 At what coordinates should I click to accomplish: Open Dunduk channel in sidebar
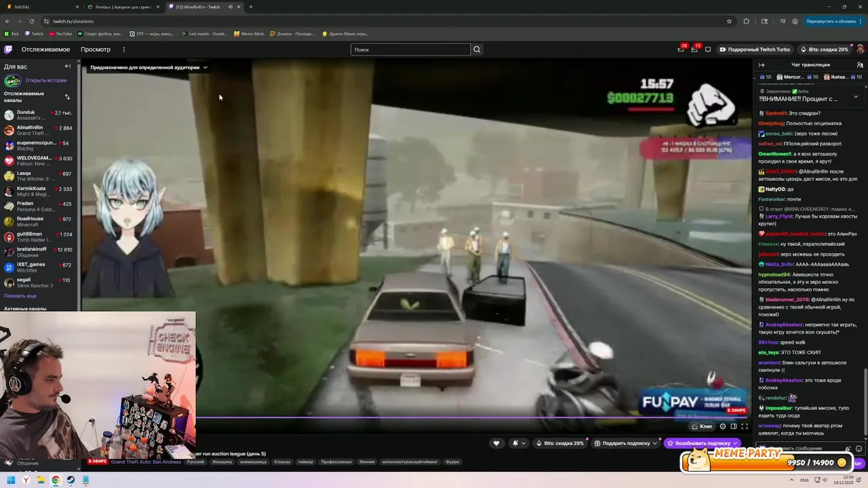[x=39, y=115]
